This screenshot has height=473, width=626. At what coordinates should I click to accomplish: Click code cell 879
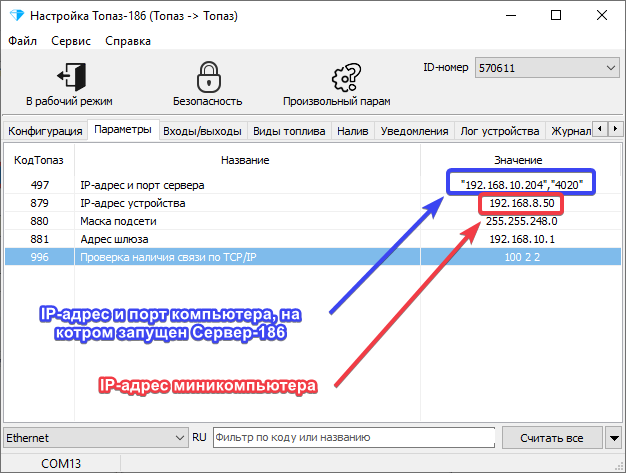coord(40,203)
